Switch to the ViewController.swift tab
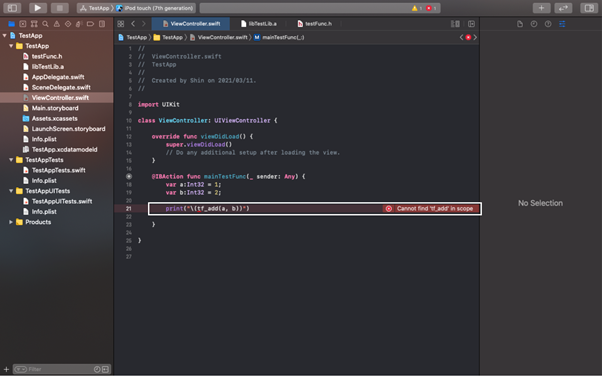Screen dimensions: 602x377 (x=191, y=24)
